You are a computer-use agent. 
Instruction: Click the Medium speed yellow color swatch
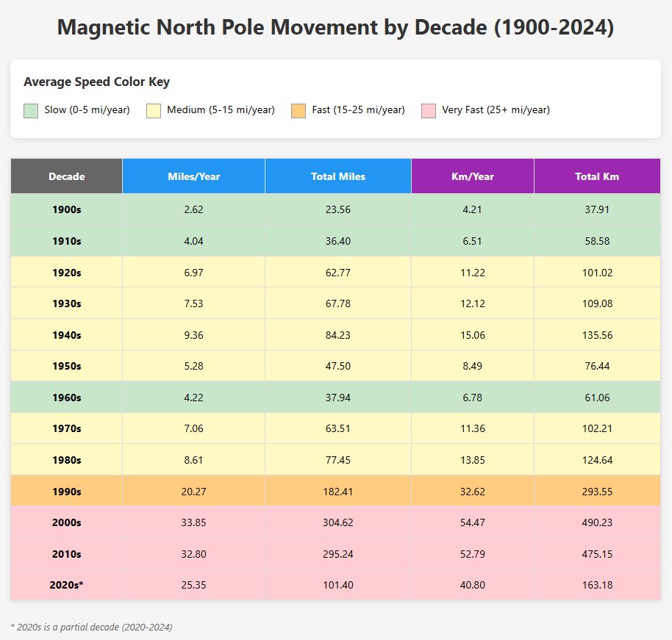click(154, 110)
